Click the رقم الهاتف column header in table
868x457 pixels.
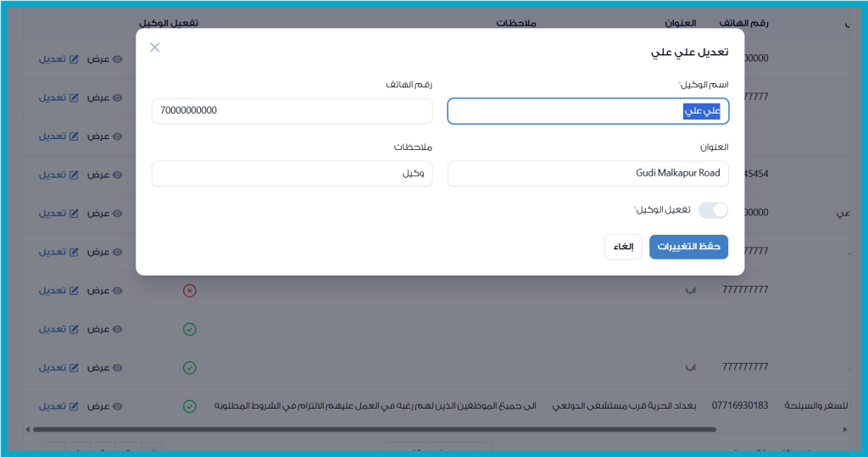point(743,23)
